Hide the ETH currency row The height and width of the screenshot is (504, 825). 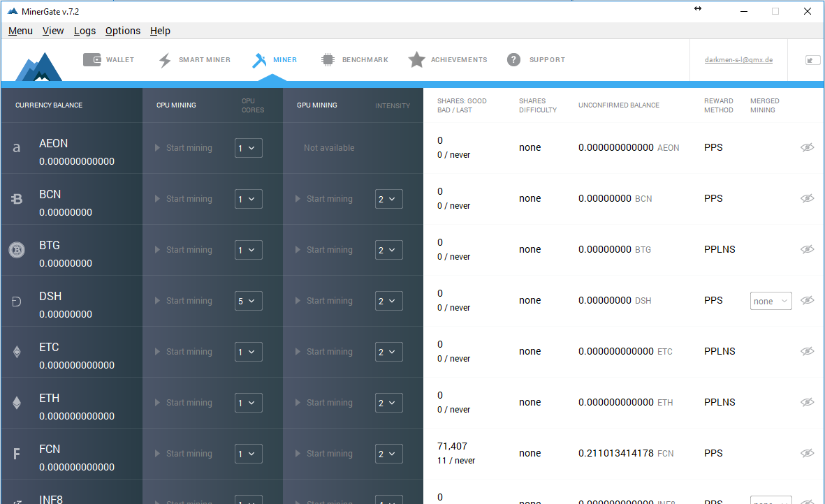[807, 403]
